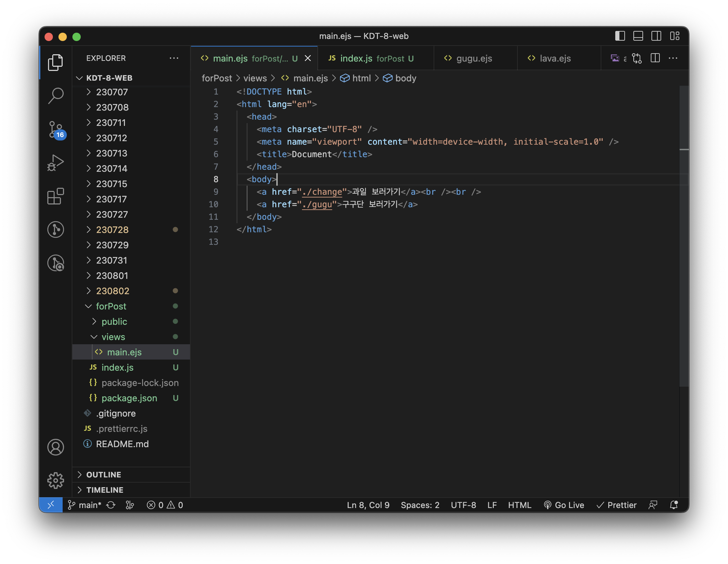Expand the 230728 folder
The height and width of the screenshot is (564, 728).
tap(132, 230)
